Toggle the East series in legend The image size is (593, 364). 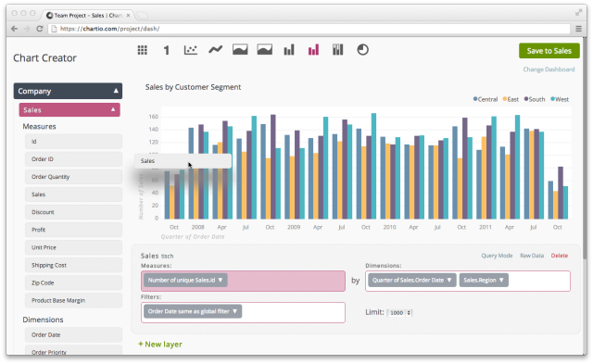pos(511,99)
